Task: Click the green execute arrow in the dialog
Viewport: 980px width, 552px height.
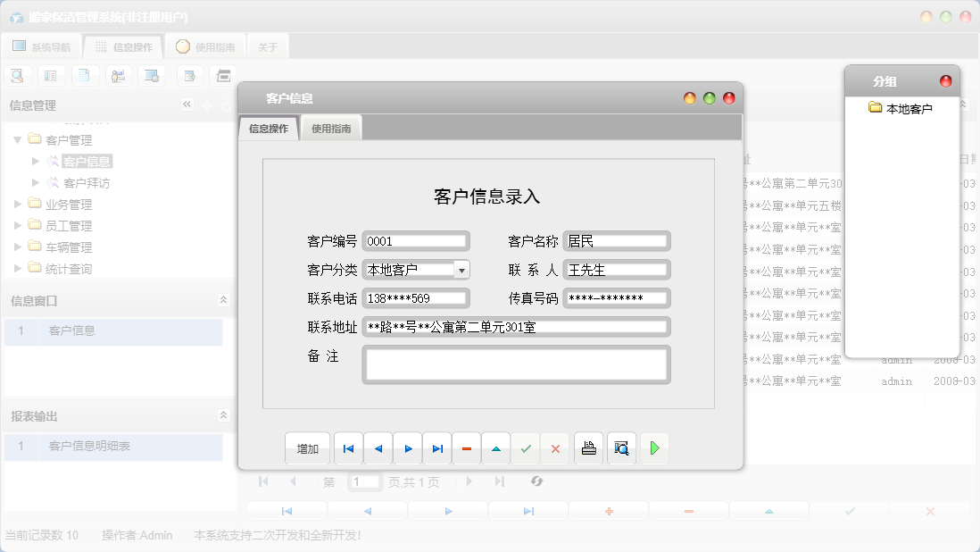Action: [654, 448]
